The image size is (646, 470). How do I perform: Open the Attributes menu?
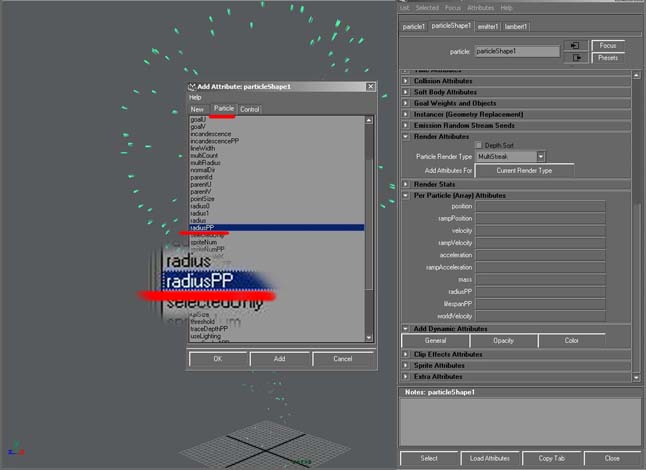[x=482, y=7]
